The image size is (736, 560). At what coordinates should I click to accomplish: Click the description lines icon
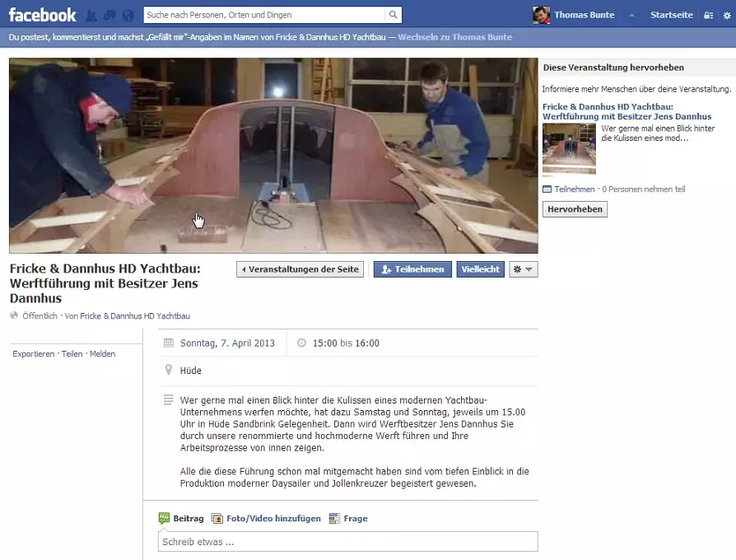[x=169, y=400]
